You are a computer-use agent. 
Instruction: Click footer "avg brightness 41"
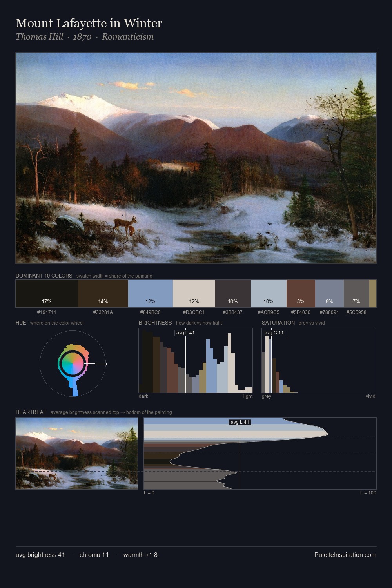(x=40, y=555)
